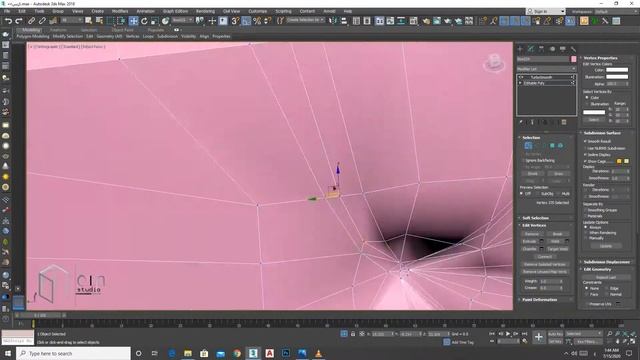The image size is (640, 360).
Task: Activate the Select Object tool
Action: [x=89, y=21]
